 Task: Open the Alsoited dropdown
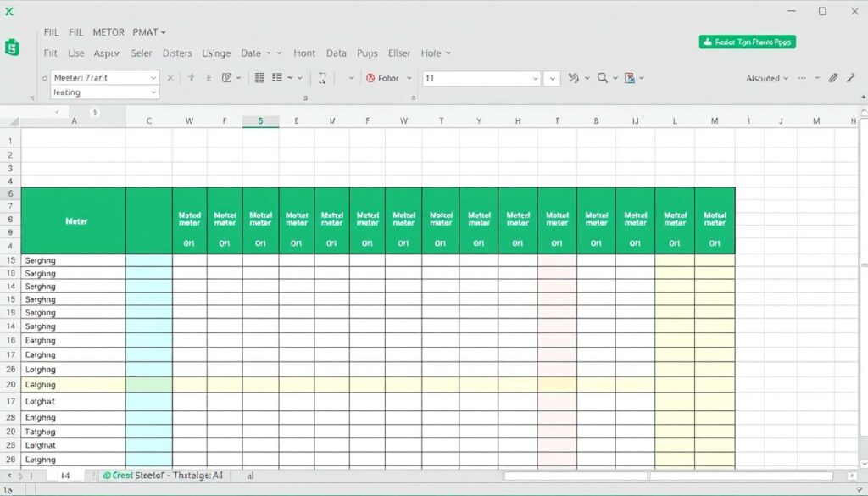pos(766,79)
